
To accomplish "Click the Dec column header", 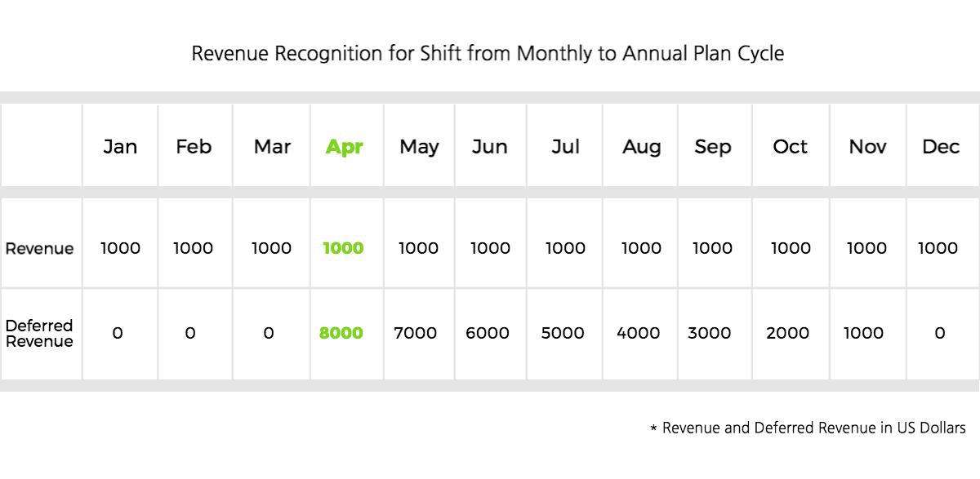I will point(941,147).
